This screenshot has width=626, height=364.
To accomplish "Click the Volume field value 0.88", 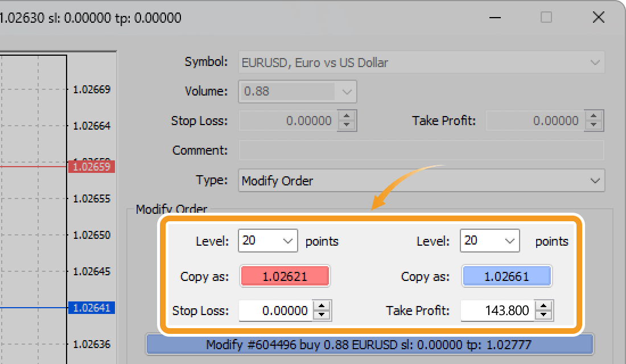I will (285, 91).
